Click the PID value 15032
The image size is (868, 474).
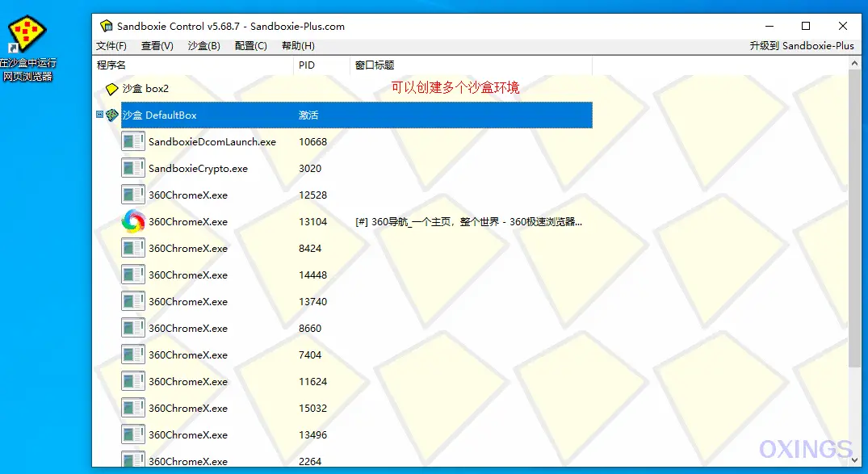click(x=312, y=408)
